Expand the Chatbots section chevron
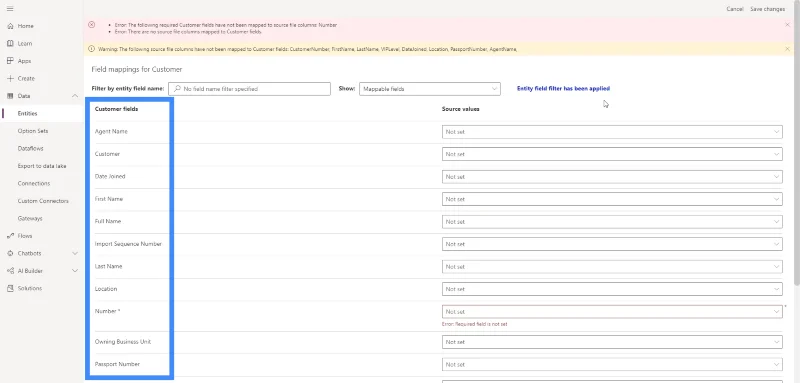The width and height of the screenshot is (800, 383). pos(75,253)
